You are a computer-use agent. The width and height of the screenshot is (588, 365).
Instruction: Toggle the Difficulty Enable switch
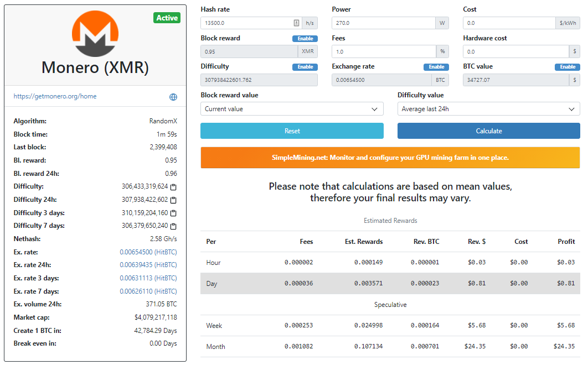point(305,67)
